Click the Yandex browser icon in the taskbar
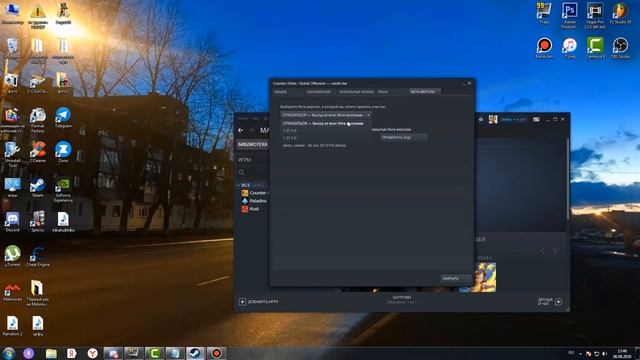The height and width of the screenshot is (360, 640). pyautogui.click(x=92, y=353)
